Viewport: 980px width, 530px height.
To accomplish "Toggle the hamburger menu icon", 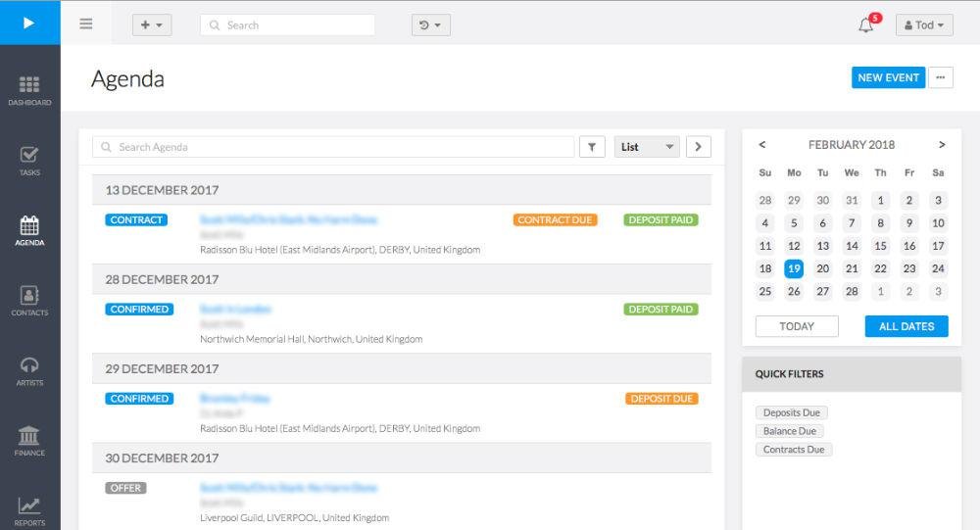I will coord(86,24).
